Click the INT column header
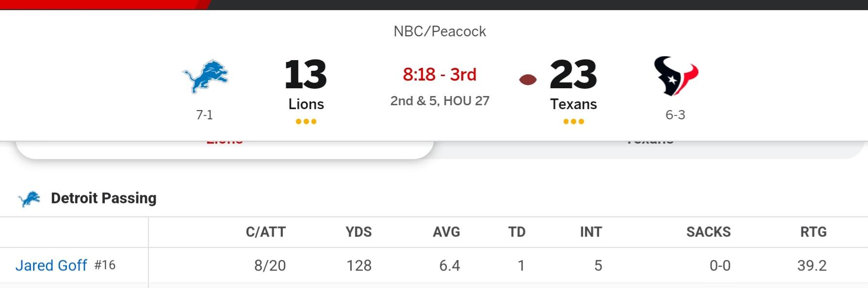This screenshot has width=868, height=288. (591, 232)
